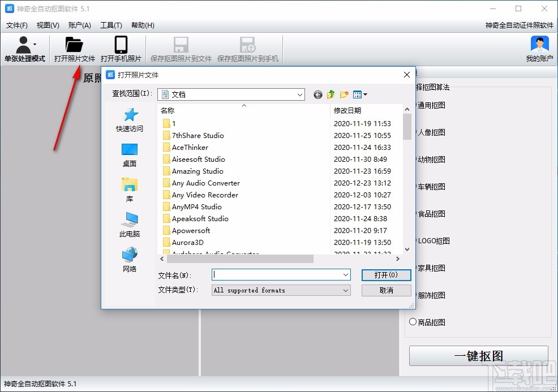Select the Aiseesoft Studio folder
Viewport: 558px width, 392px height.
point(194,160)
